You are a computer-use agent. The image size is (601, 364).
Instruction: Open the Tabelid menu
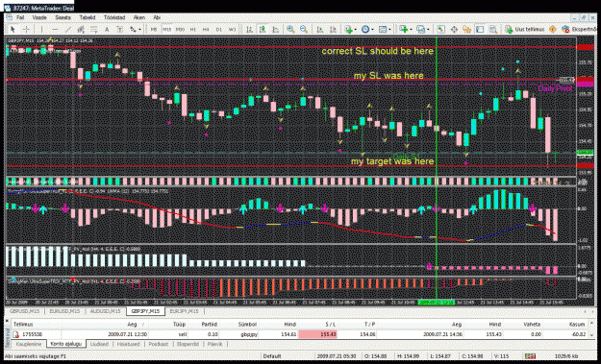pos(88,17)
